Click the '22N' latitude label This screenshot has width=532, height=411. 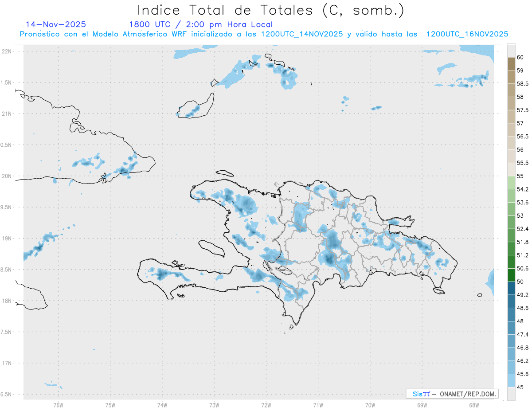(7, 51)
